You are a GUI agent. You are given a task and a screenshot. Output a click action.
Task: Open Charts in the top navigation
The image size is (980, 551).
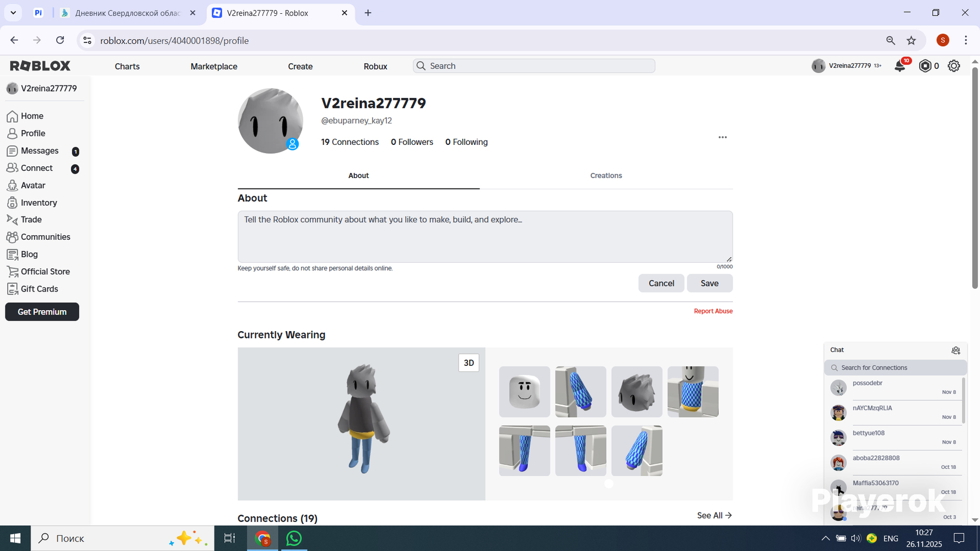(127, 66)
